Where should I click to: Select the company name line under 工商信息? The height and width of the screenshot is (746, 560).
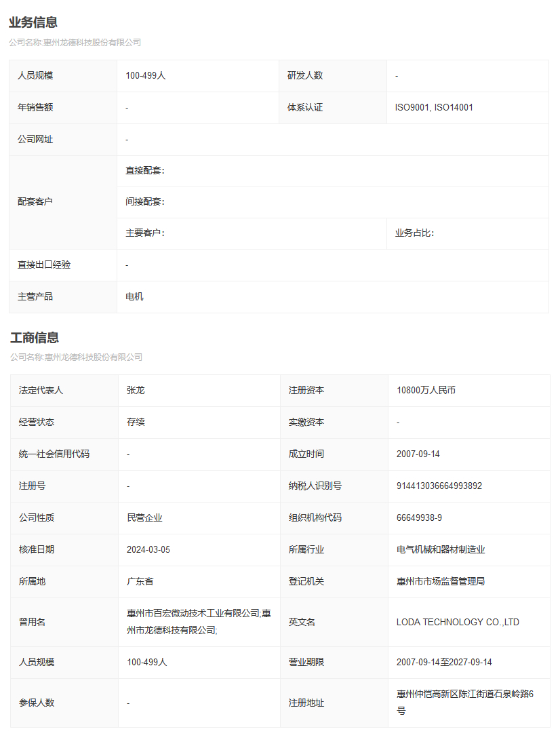pyautogui.click(x=77, y=357)
